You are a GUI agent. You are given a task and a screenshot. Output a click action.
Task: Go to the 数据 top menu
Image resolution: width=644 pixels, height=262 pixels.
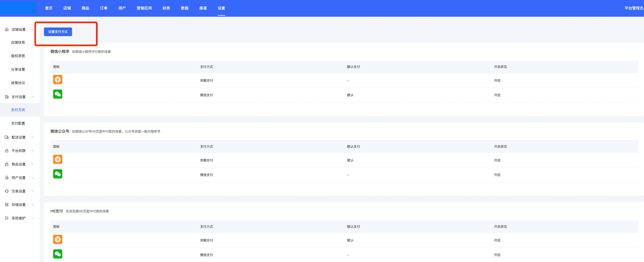click(x=185, y=8)
